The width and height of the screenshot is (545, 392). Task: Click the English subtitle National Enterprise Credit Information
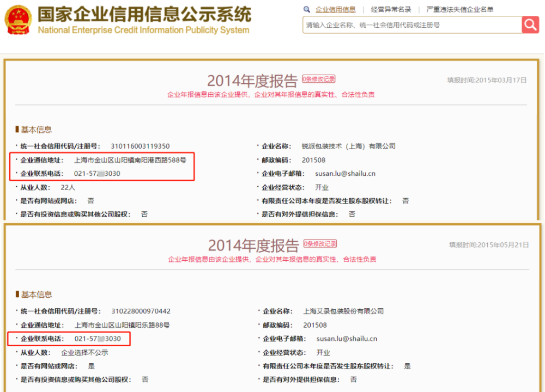click(x=143, y=30)
